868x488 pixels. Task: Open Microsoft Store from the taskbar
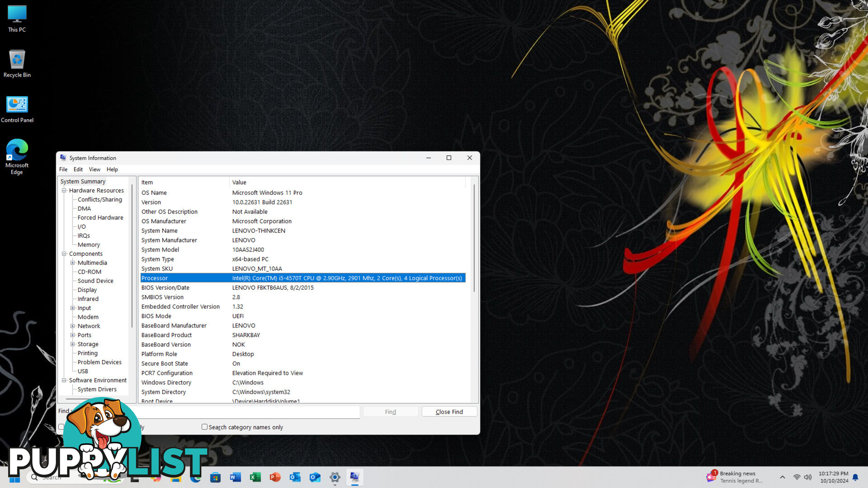[x=215, y=477]
